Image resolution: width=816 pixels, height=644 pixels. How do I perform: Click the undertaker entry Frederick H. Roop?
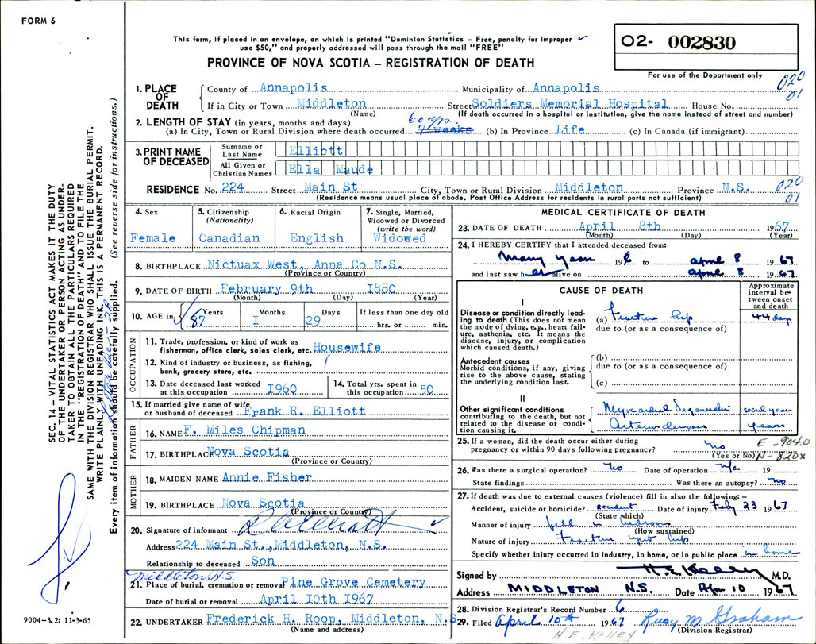point(329,618)
